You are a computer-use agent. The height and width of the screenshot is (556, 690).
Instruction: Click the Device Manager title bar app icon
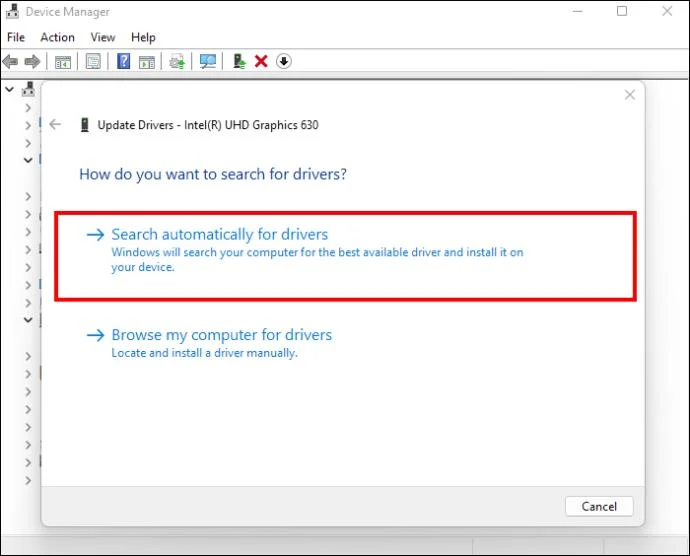point(12,12)
